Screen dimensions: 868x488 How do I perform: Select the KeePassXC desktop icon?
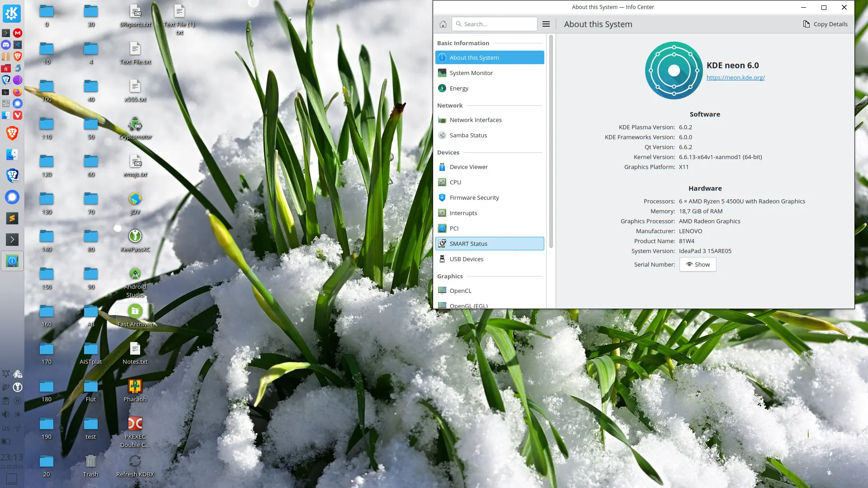pos(135,240)
